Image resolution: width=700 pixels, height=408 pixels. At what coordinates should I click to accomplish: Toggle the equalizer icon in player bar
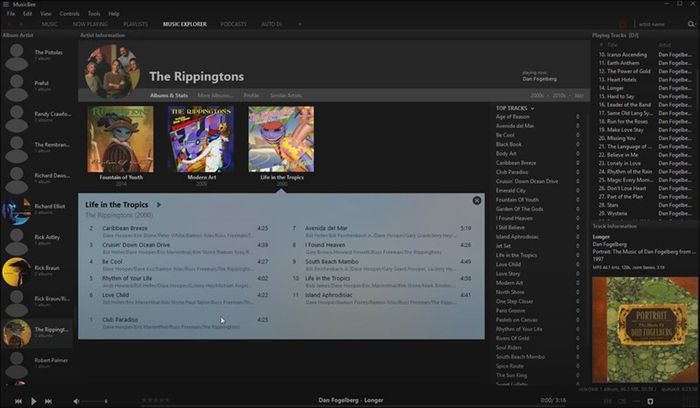[x=608, y=401]
